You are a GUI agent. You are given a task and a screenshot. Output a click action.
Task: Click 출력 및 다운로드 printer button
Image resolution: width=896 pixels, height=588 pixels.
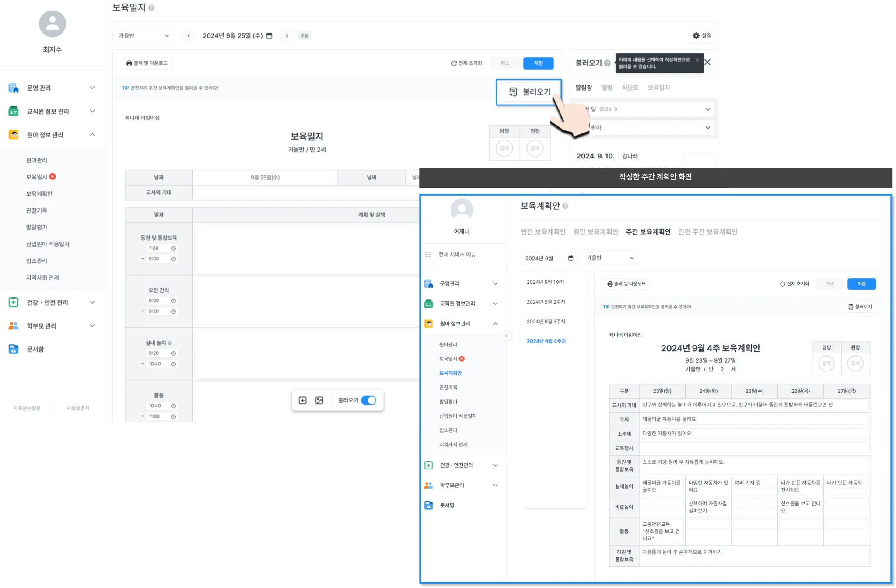(x=147, y=63)
